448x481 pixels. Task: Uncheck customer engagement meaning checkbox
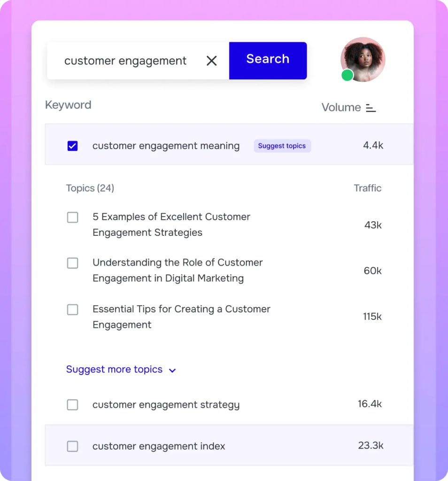pyautogui.click(x=72, y=146)
